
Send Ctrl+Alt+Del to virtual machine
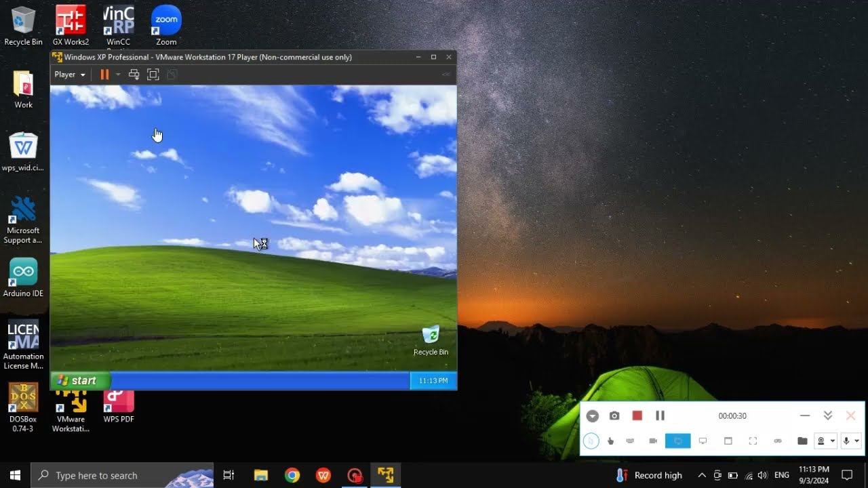(134, 75)
